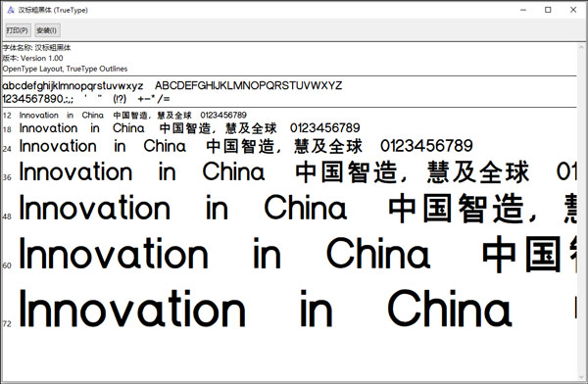Click the size 48 sample line label
Screen dimensions: 588x384
[x=7, y=216]
